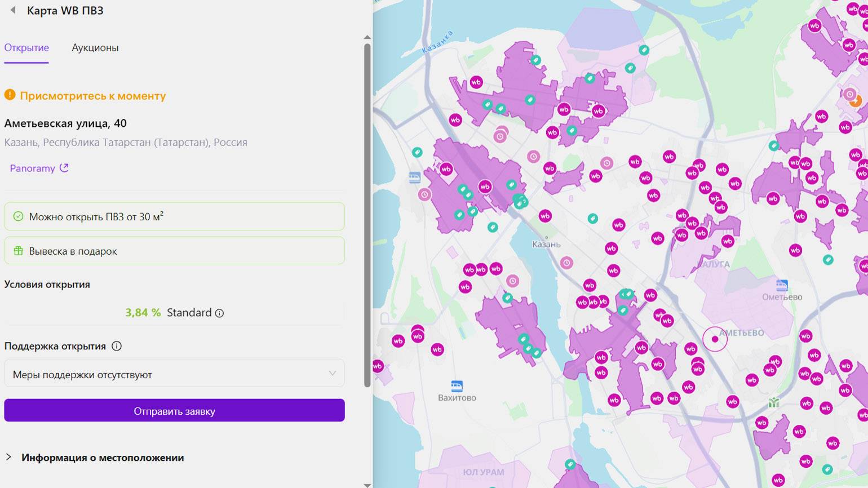
Task: Click the external-link icon next to Panoramy
Action: pos(64,168)
